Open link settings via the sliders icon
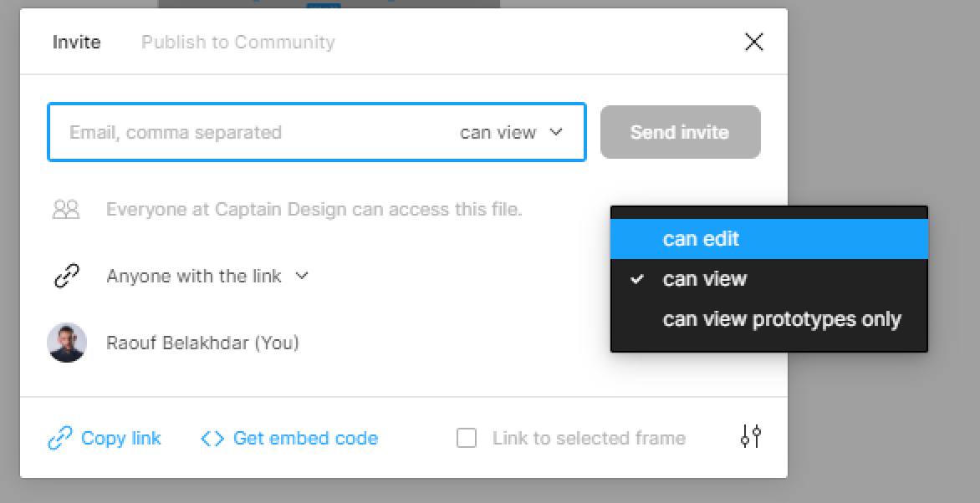This screenshot has width=980, height=503. click(x=750, y=435)
